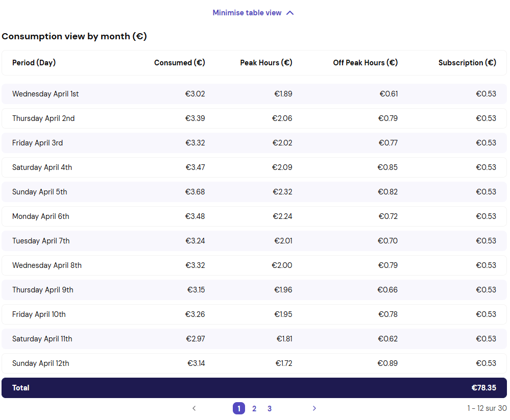Select the Friday April 3rd row label
Viewport: 510px width, 420px height.
click(x=37, y=143)
